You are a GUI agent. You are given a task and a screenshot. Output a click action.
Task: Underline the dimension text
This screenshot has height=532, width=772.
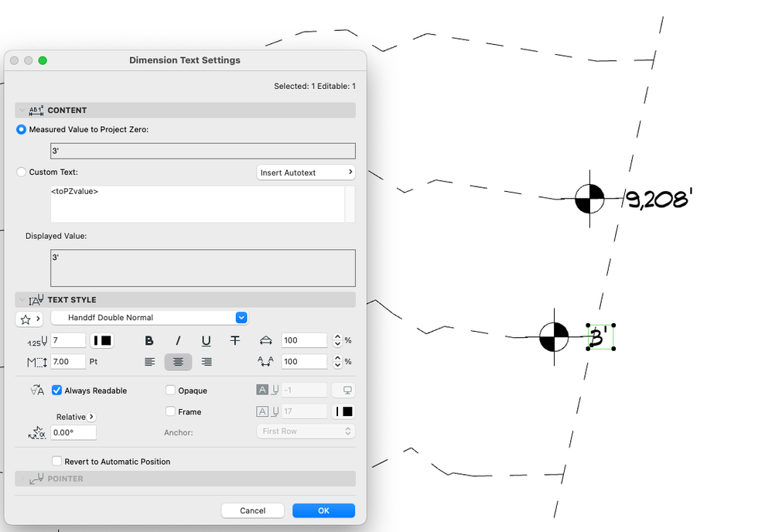[207, 340]
